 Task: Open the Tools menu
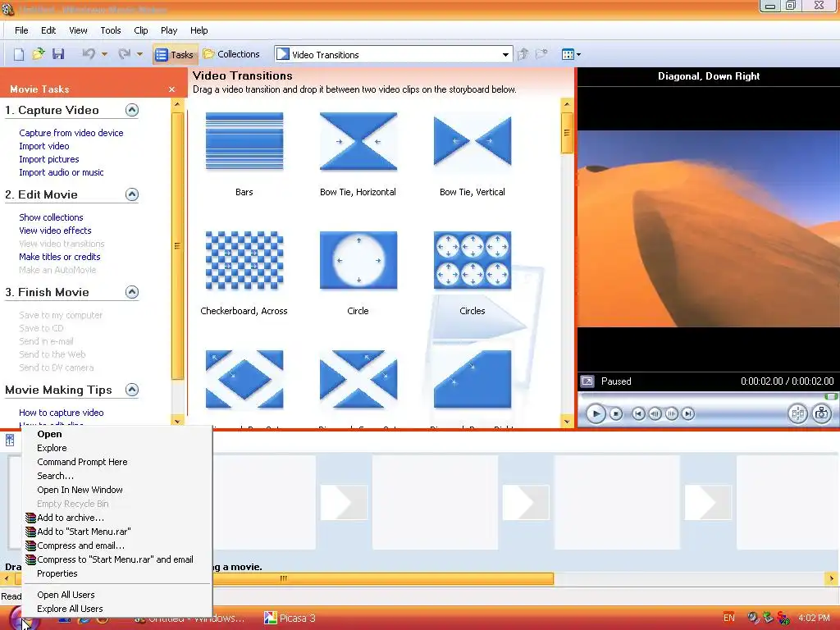point(111,30)
